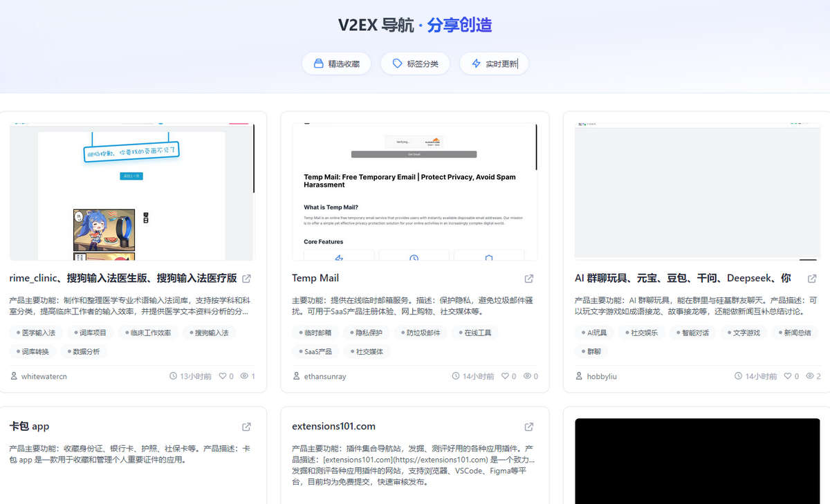Choose the 临床工作效率 tag
The height and width of the screenshot is (504, 830).
(x=147, y=333)
